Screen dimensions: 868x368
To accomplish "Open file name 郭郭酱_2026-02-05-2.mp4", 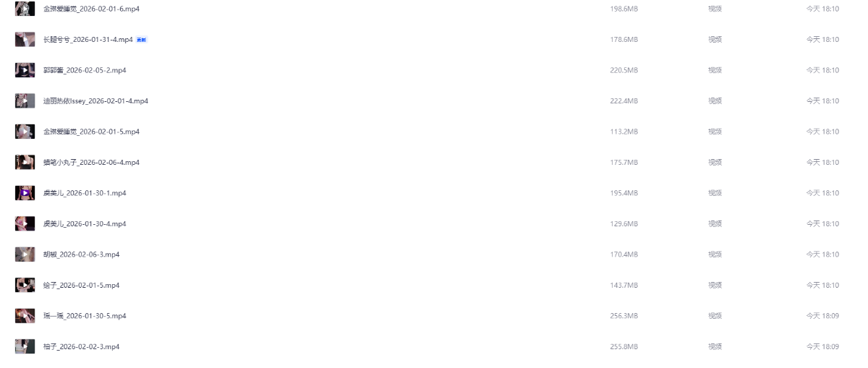I will pyautogui.click(x=85, y=70).
